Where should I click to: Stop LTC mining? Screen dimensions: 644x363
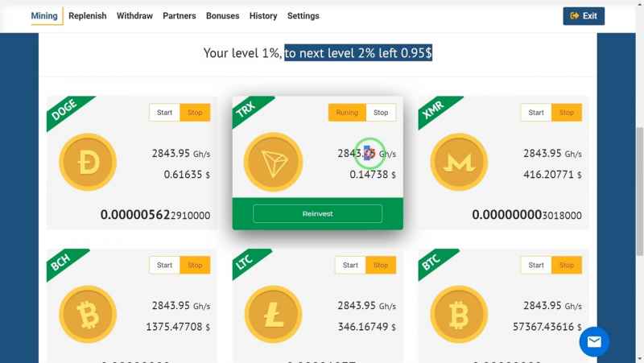click(381, 266)
